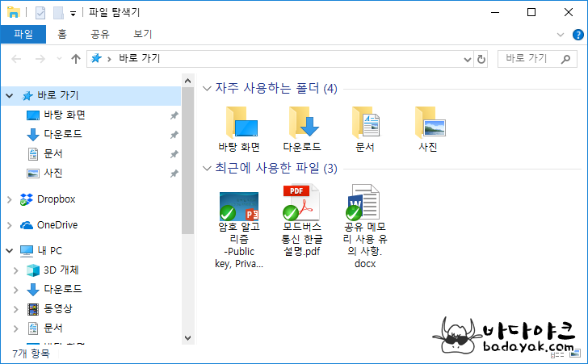Select 바탕 화면 in the sidebar
The image size is (588, 364).
[x=65, y=115]
